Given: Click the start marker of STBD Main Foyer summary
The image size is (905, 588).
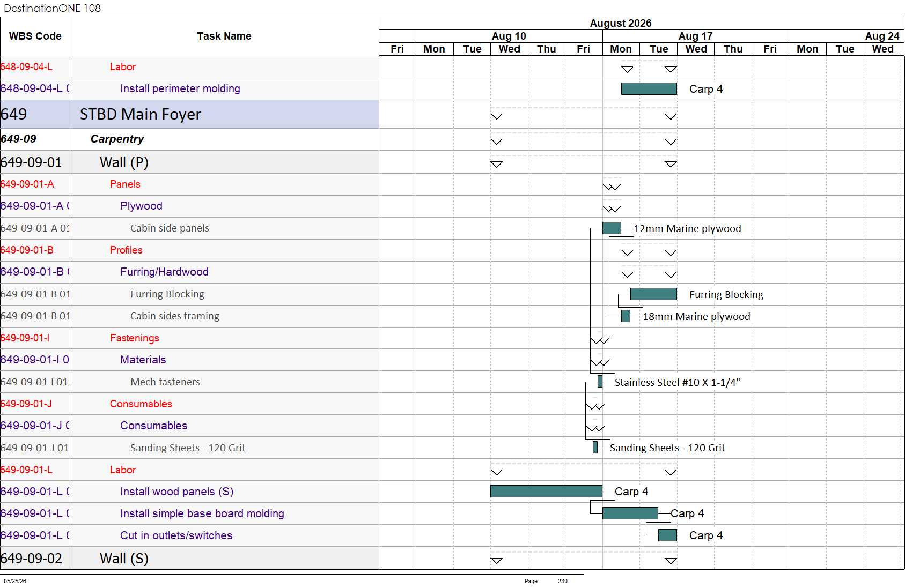Looking at the screenshot, I should [x=497, y=116].
